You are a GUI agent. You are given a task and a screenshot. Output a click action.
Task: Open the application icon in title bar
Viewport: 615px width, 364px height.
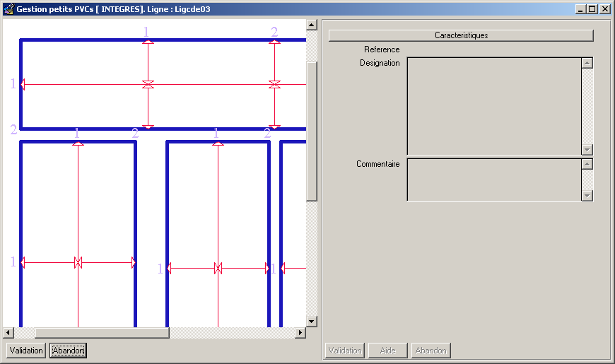[8, 9]
